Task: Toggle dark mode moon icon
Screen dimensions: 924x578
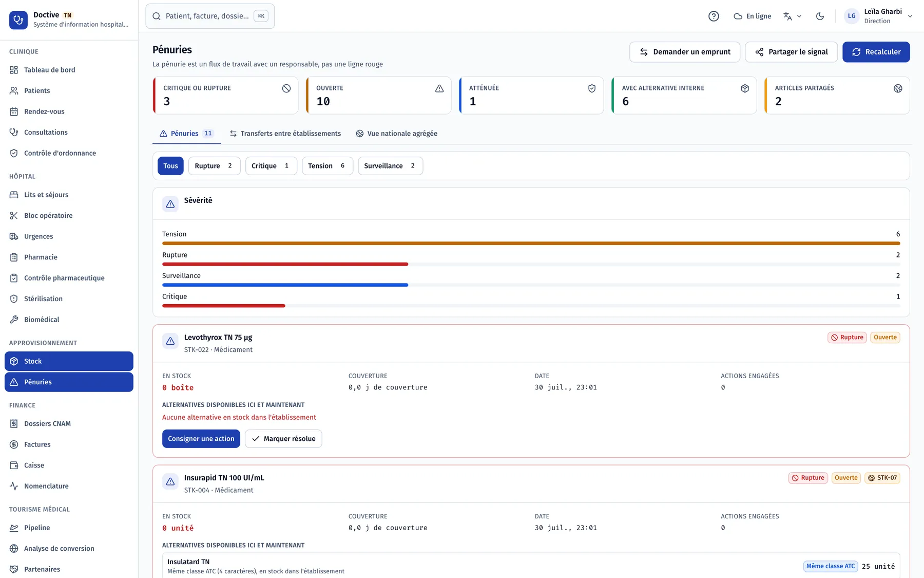Action: 820,16
